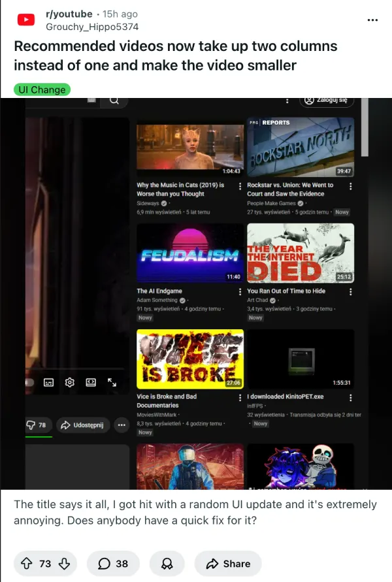The image size is (392, 582).
Task: Open options menu for The AI Endgame
Action: click(240, 292)
